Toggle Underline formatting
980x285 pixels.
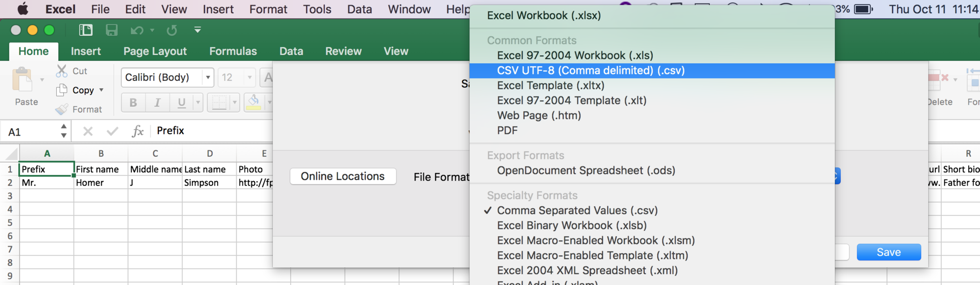point(182,102)
